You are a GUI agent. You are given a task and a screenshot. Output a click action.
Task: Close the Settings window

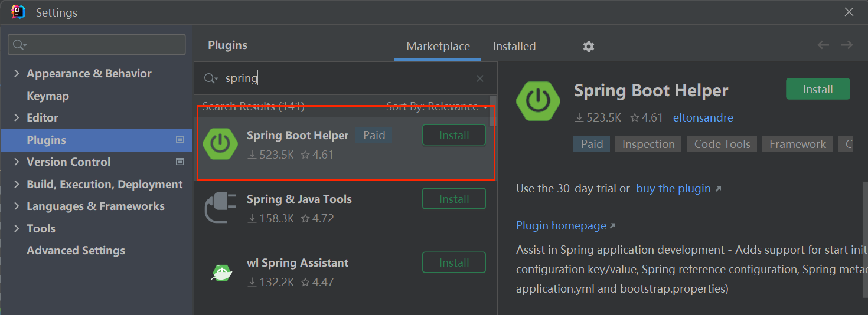[x=849, y=12]
